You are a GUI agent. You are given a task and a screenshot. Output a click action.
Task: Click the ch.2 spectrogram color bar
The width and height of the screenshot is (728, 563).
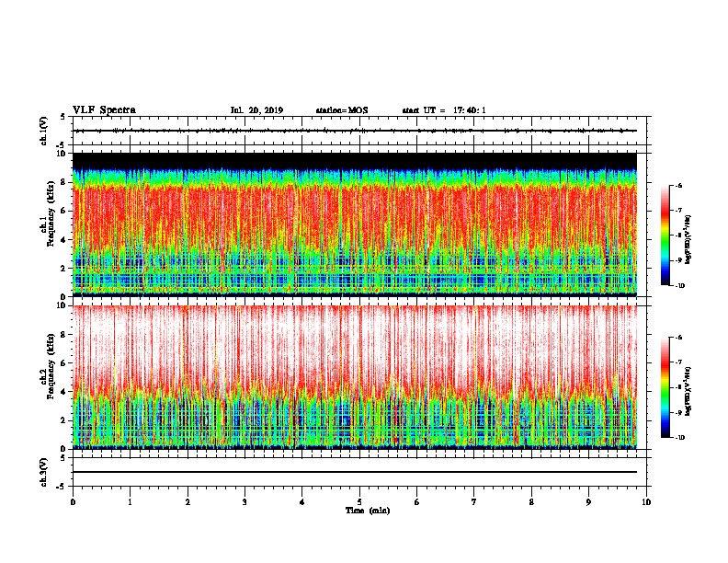pyautogui.click(x=665, y=387)
